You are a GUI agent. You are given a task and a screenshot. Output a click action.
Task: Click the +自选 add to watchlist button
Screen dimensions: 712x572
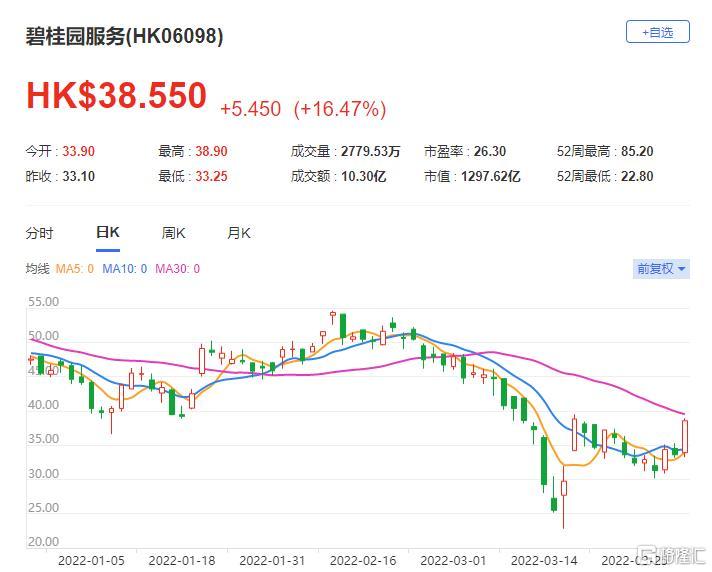pyautogui.click(x=657, y=32)
